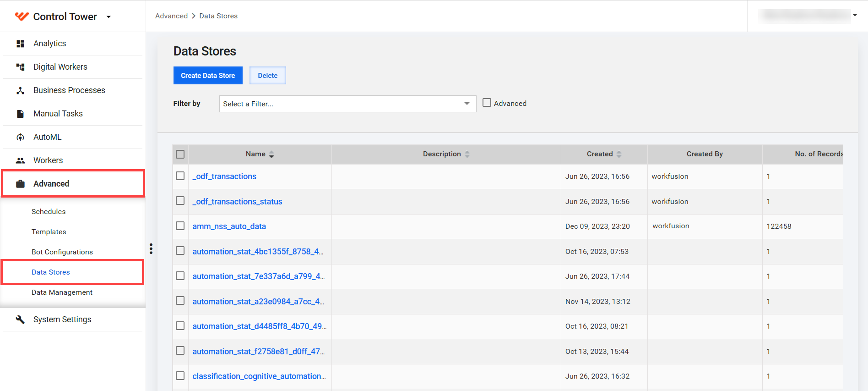This screenshot has width=868, height=391.
Task: Check the automation_stat_7e337a6d row checkbox
Action: [180, 276]
